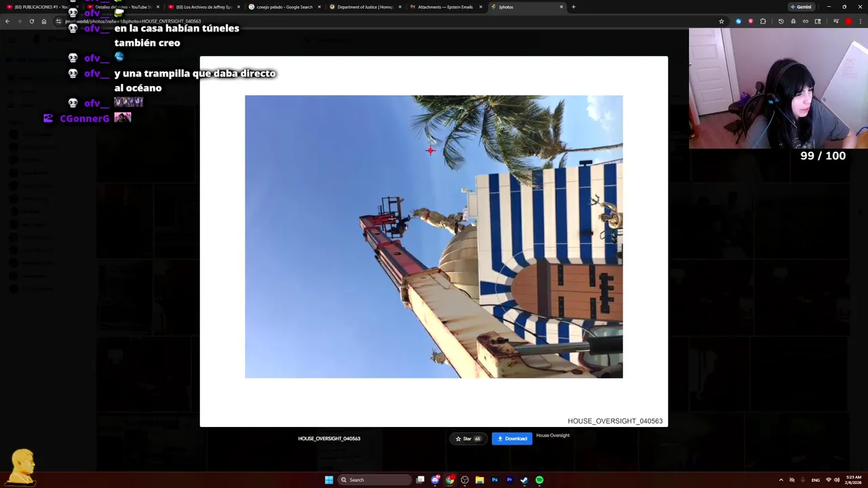Open Spotify from the taskbar
This screenshot has height=488, width=868.
[x=539, y=480]
